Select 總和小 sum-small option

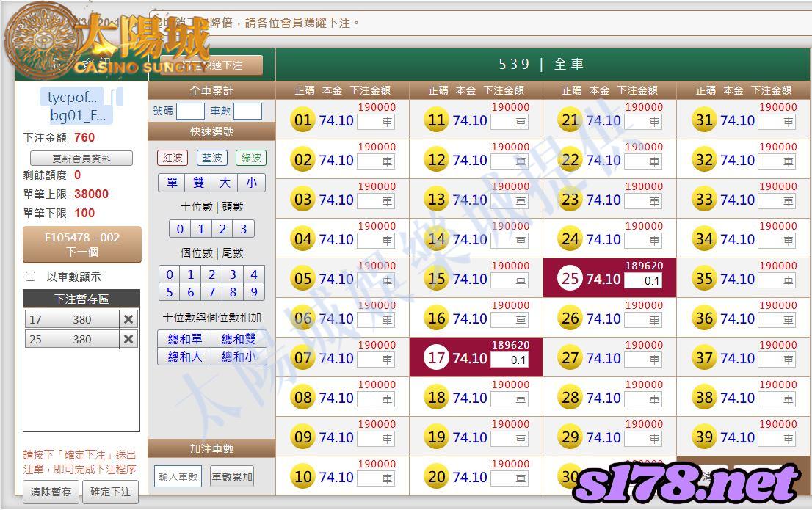click(x=239, y=357)
